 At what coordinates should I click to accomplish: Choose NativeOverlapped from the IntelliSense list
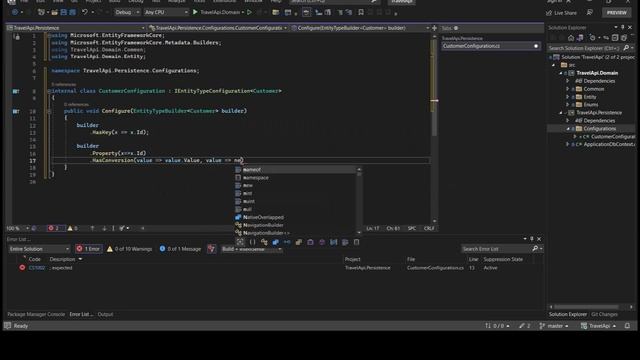296,217
